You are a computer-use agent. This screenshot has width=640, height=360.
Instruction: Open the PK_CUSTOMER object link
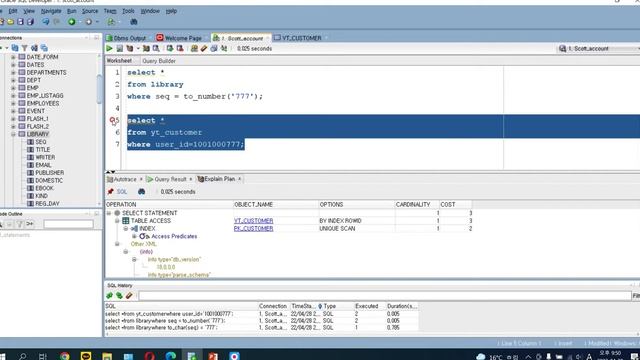point(253,229)
